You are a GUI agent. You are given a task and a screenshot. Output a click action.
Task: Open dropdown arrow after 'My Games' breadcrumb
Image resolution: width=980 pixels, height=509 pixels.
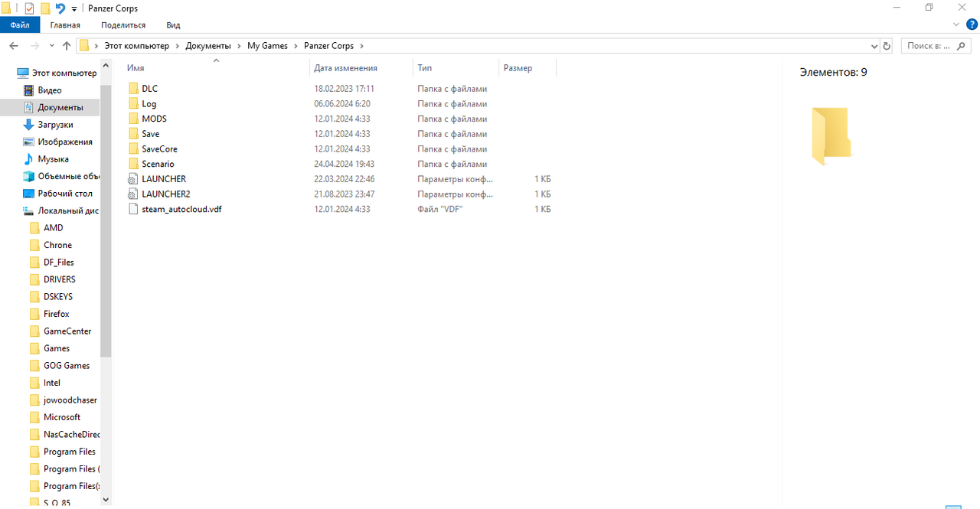click(x=296, y=46)
